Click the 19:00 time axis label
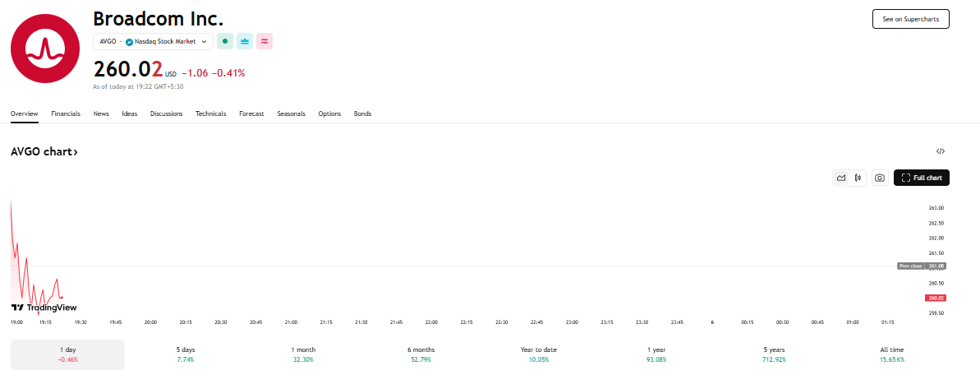The image size is (980, 389). [x=17, y=322]
